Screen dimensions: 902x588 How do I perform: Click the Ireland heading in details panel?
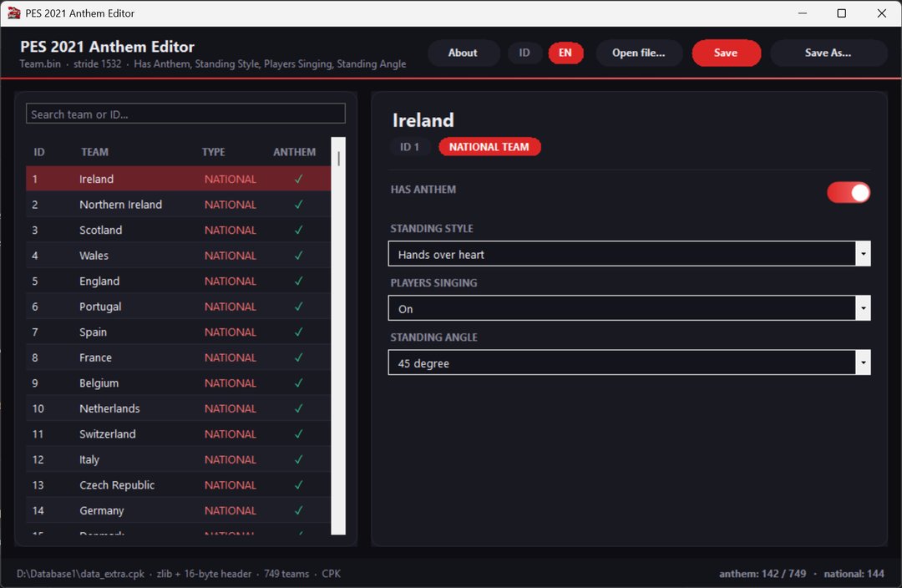(x=423, y=120)
